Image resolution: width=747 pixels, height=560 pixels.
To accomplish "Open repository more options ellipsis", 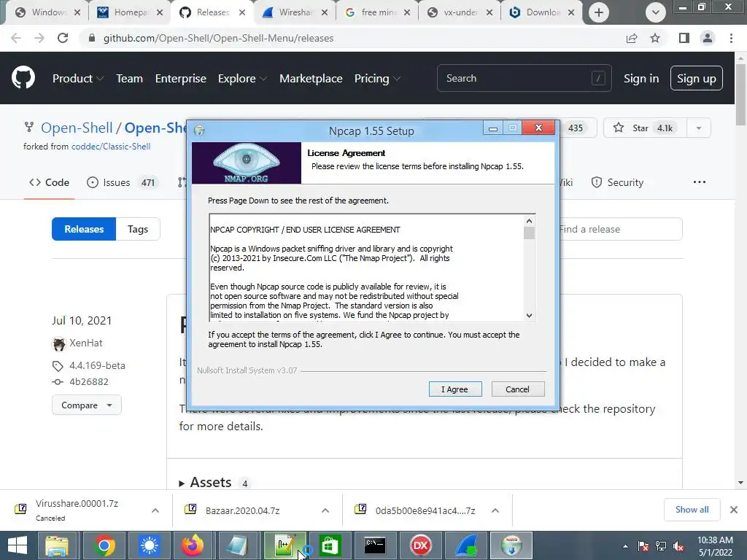I will coord(700,182).
